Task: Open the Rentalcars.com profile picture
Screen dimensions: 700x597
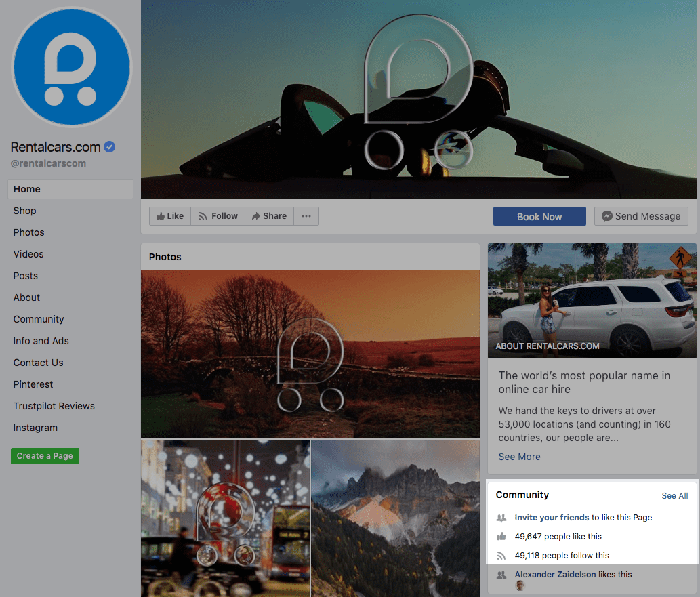Action: tap(71, 66)
